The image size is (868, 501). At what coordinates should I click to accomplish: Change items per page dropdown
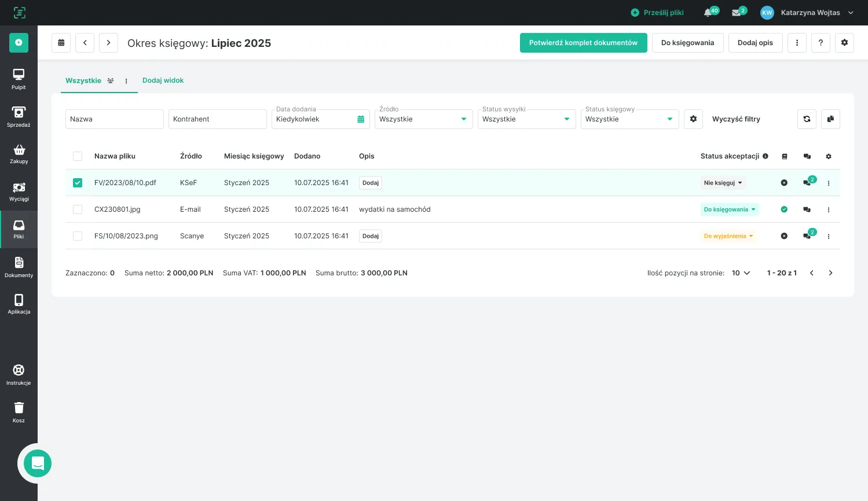pyautogui.click(x=741, y=273)
